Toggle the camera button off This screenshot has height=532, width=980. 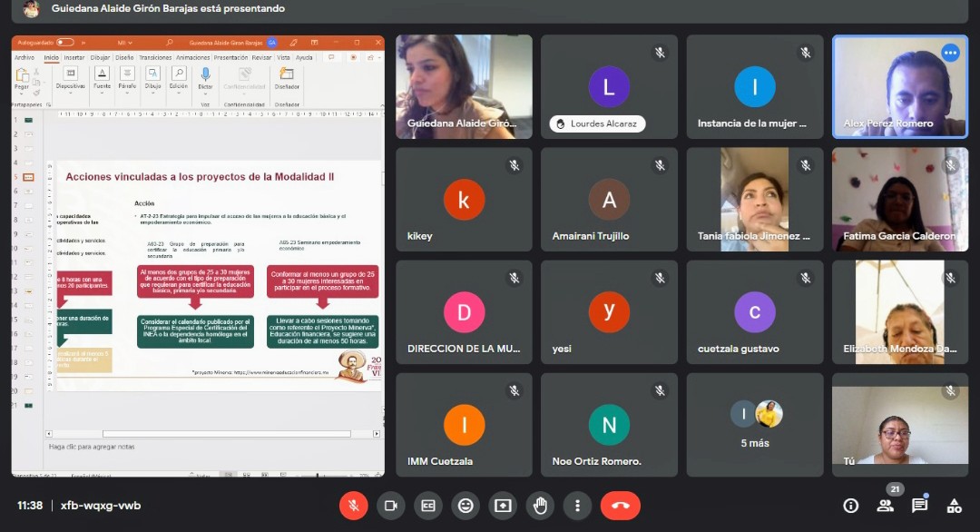click(x=391, y=506)
